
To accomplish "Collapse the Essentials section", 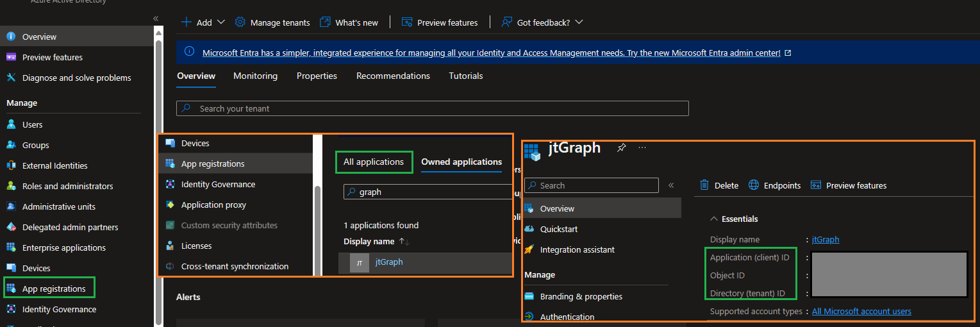I will pyautogui.click(x=734, y=219).
